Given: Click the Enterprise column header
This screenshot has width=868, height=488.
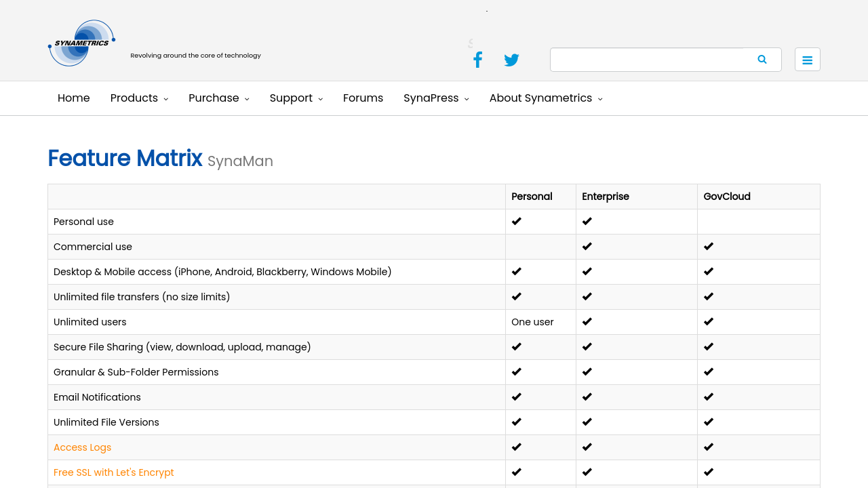Looking at the screenshot, I should tap(606, 197).
